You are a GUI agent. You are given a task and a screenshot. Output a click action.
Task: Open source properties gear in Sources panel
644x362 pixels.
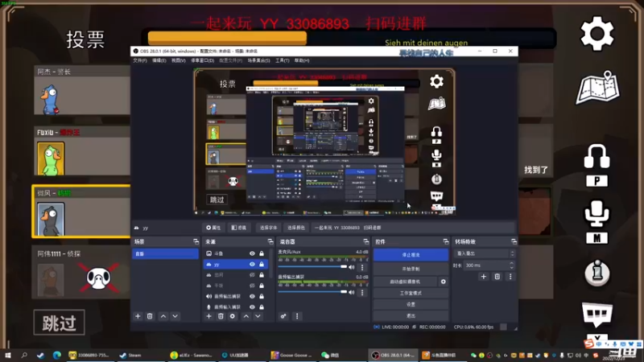point(233,316)
